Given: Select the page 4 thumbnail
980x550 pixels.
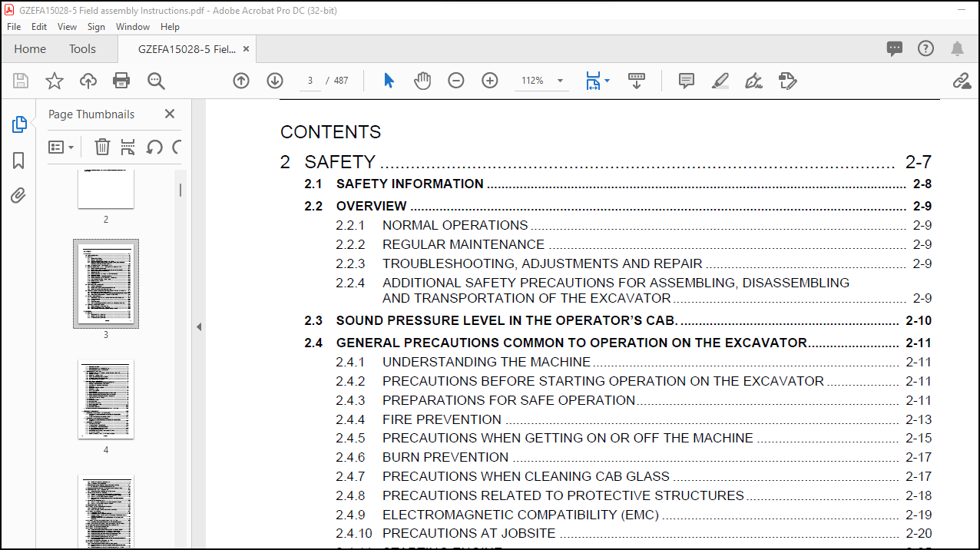Looking at the screenshot, I should coord(106,399).
